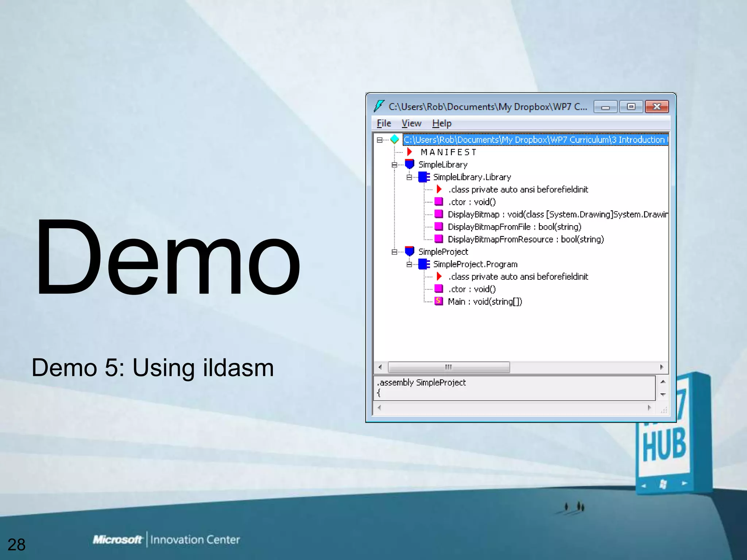Click red triangle icon under SimpleLibrary.Library
This screenshot has width=747, height=560.
click(x=439, y=189)
